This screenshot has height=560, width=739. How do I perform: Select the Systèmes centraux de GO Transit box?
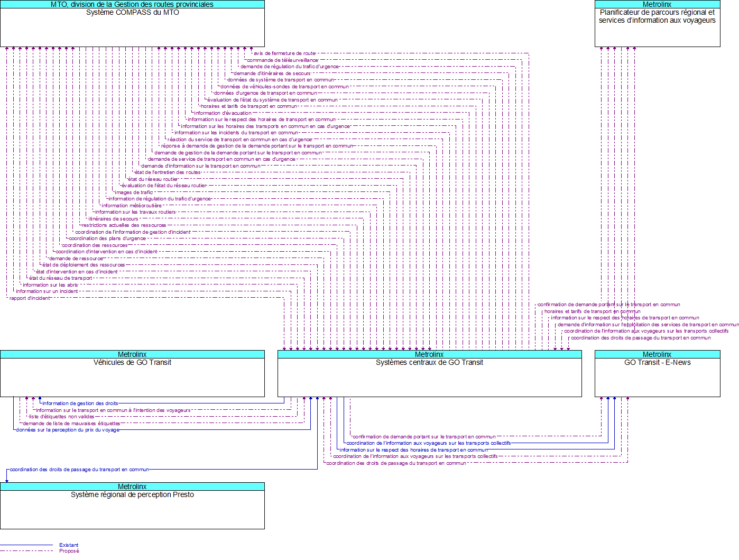[429, 378]
